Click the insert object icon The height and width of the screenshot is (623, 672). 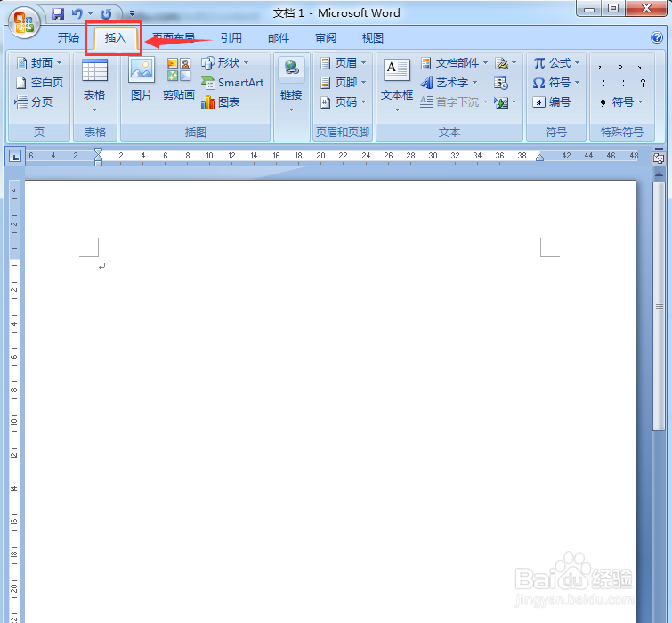501,102
